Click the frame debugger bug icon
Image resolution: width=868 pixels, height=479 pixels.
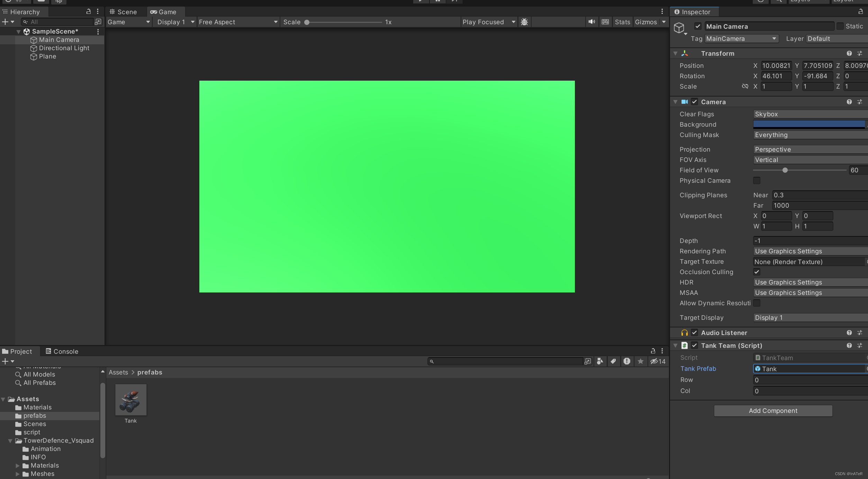524,22
